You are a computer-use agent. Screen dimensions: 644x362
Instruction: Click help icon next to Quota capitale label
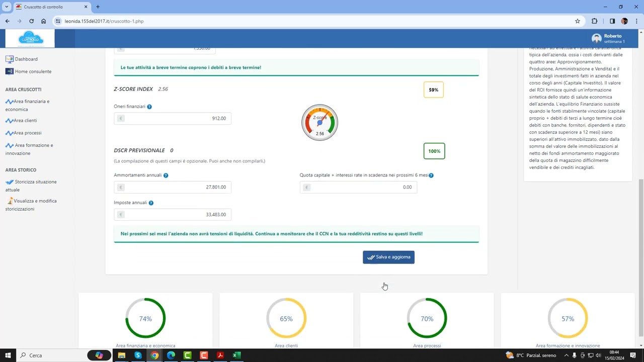pyautogui.click(x=431, y=175)
